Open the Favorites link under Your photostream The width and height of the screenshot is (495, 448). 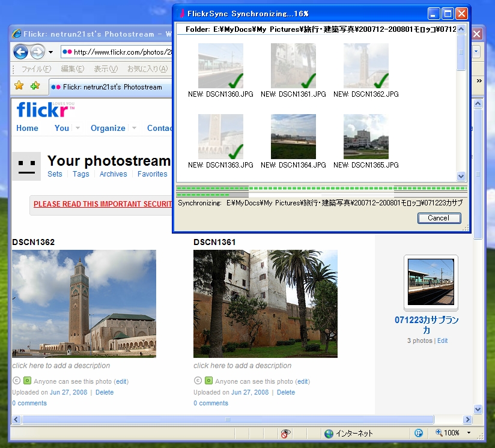153,174
